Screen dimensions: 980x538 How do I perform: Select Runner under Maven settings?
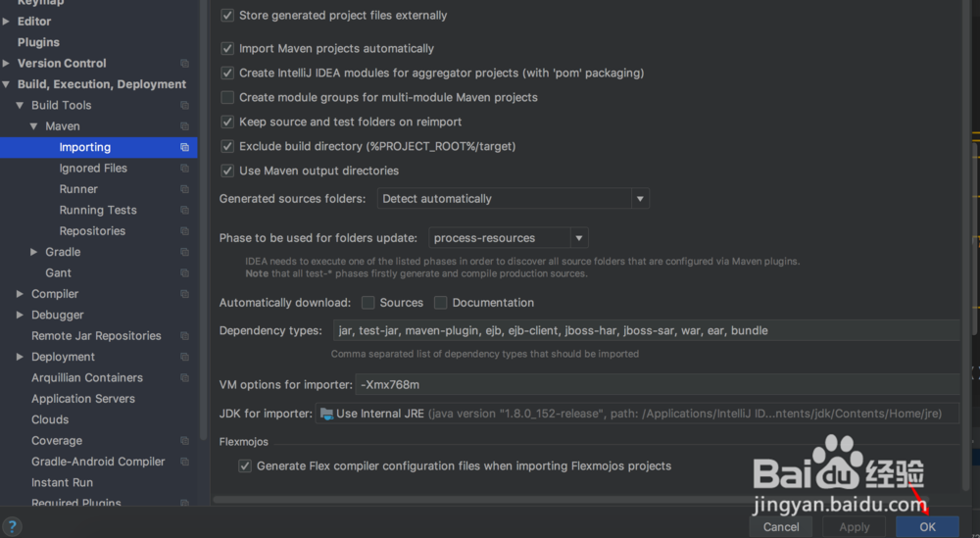pos(78,189)
